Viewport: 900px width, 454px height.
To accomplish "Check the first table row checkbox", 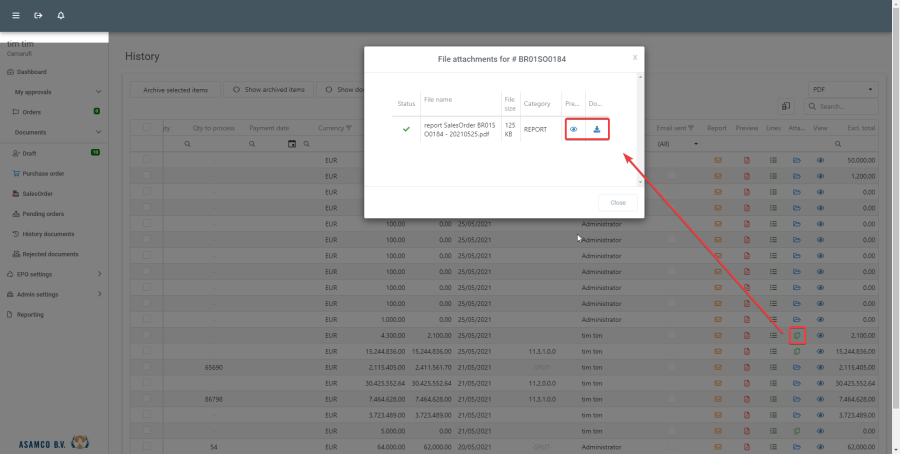I will (x=148, y=160).
